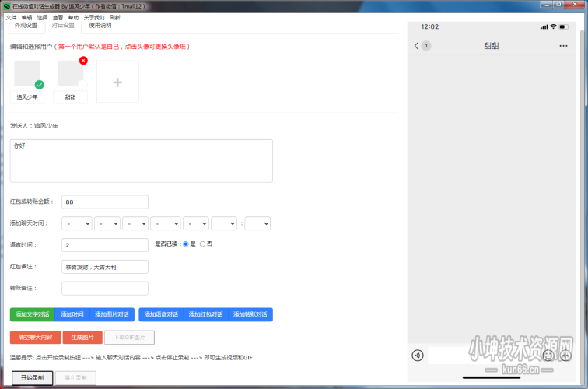Open the 文件 menu

[x=11, y=16]
